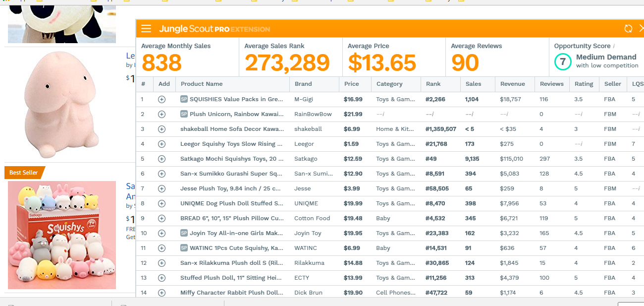Add San-x Rilakkuma Plush doll product

pyautogui.click(x=161, y=263)
